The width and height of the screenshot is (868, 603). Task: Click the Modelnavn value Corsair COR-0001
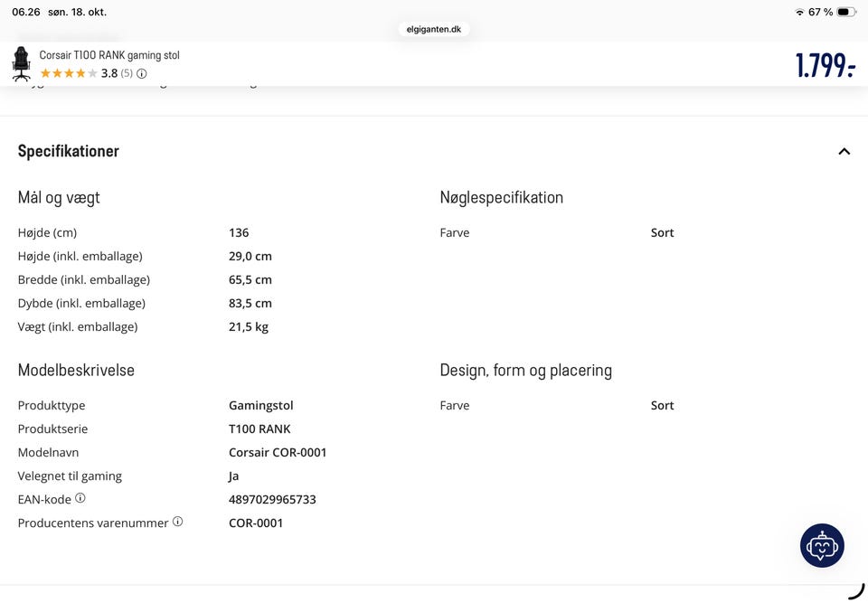pos(278,452)
